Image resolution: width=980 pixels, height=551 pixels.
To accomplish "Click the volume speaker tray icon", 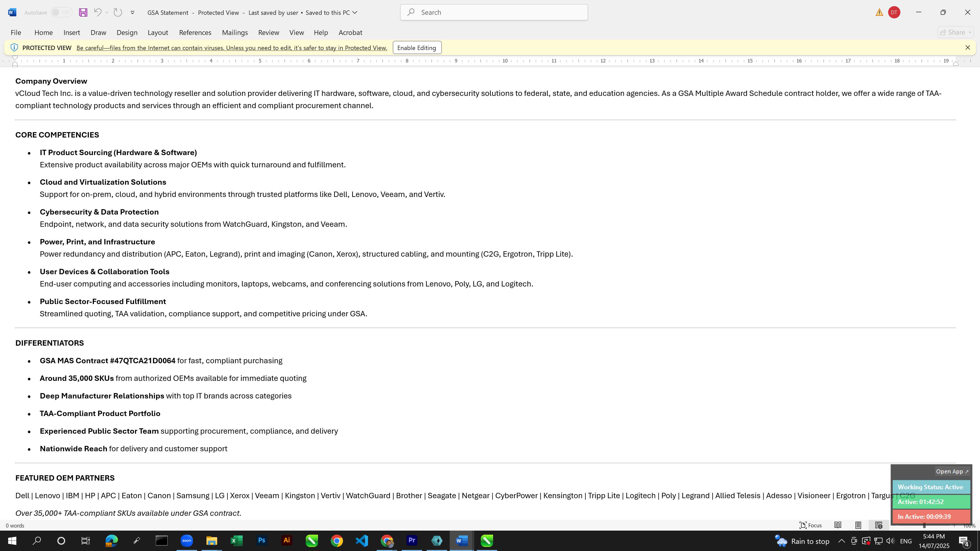I will click(x=890, y=541).
